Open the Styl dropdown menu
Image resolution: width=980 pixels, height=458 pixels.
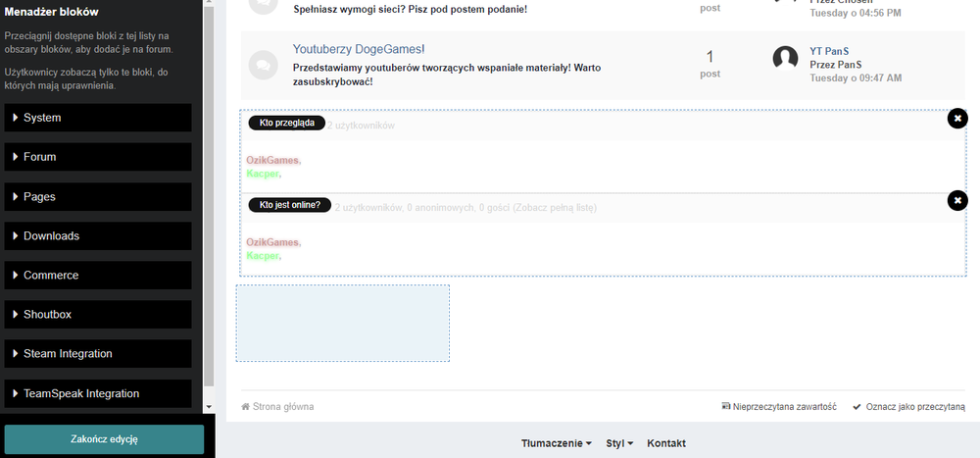(619, 443)
